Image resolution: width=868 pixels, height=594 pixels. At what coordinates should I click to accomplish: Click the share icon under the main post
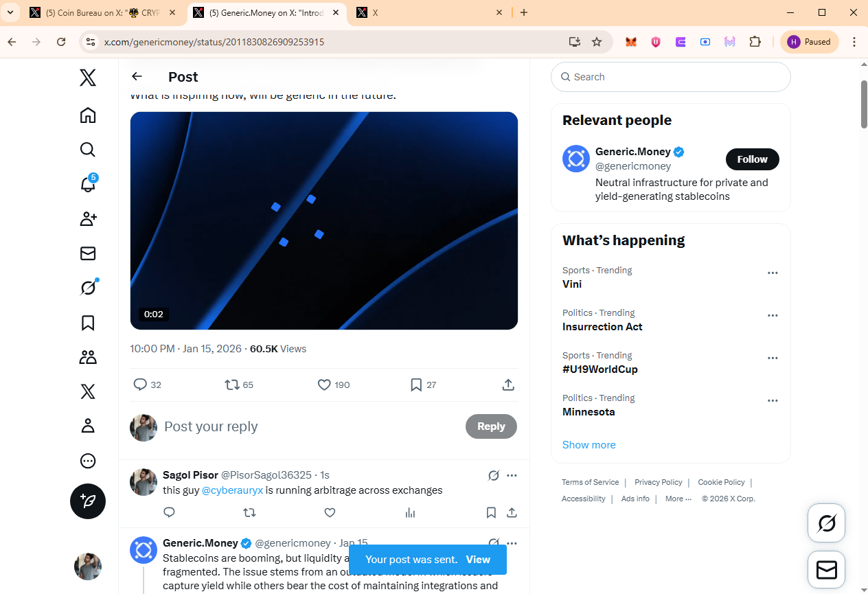(x=508, y=385)
